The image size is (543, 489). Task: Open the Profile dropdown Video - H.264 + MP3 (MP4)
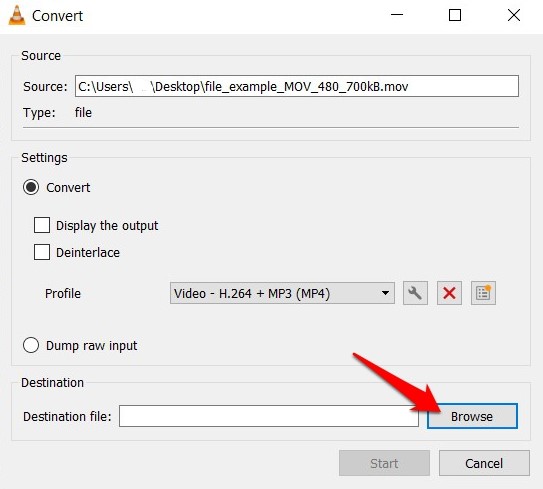point(282,293)
